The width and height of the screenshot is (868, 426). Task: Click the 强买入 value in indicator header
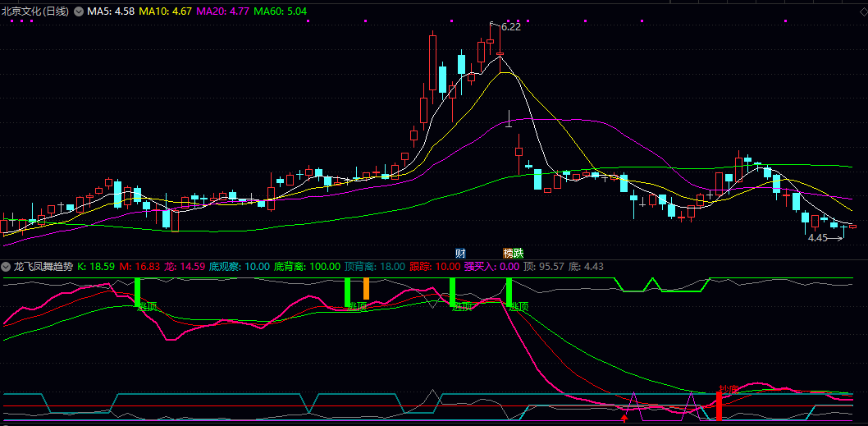click(492, 267)
